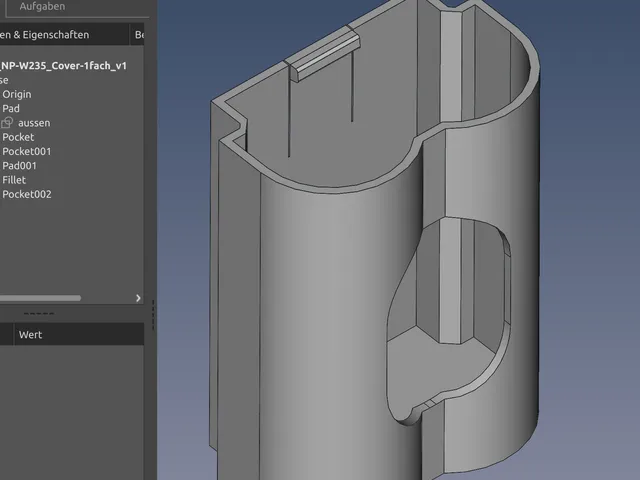Click the panel splitter dashed handle
Viewport: 640px width, 480px height.
(39, 313)
